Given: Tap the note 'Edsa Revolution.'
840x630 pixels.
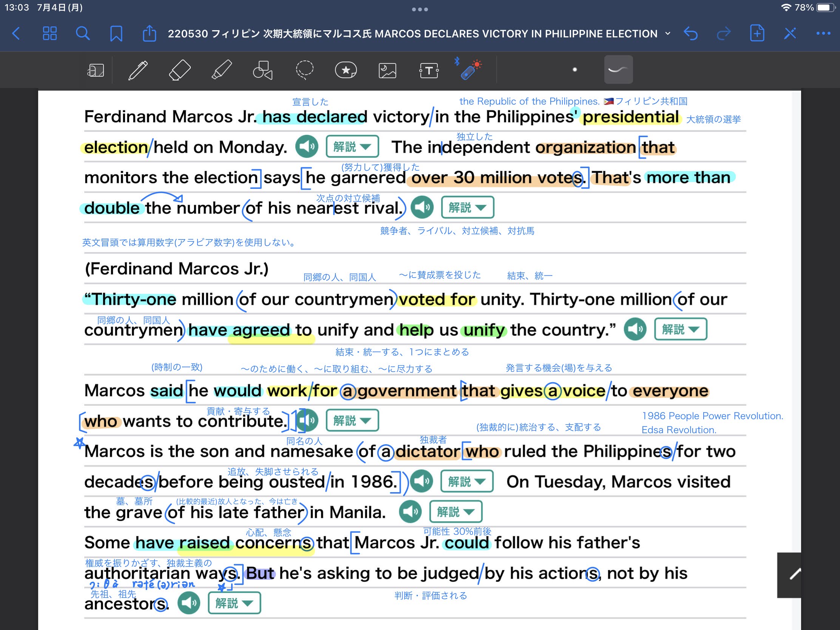Looking at the screenshot, I should click(679, 430).
